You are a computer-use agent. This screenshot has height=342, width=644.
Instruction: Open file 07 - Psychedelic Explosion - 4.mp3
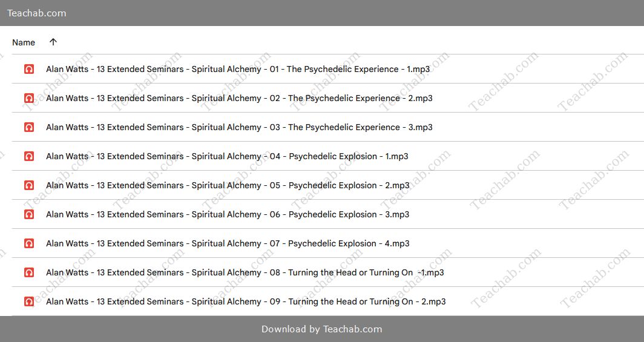[228, 243]
